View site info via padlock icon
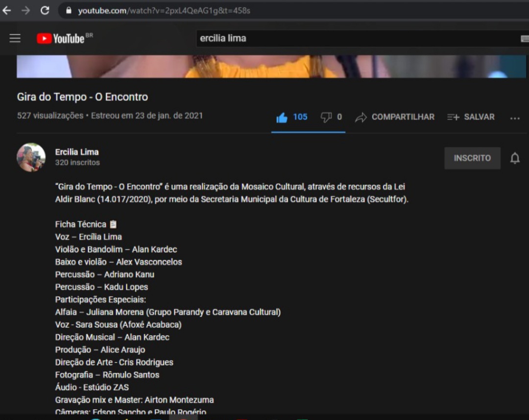The height and width of the screenshot is (420, 529). (x=69, y=10)
